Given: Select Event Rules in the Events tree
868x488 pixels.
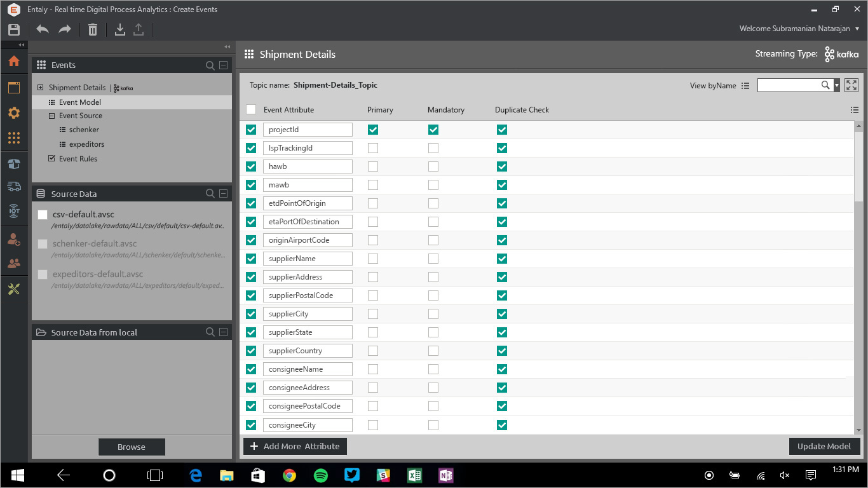Looking at the screenshot, I should (x=78, y=159).
